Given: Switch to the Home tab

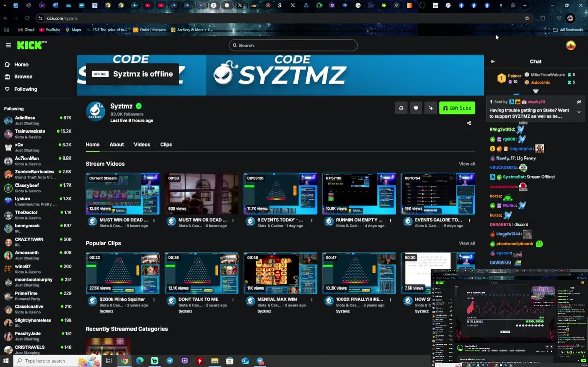Looking at the screenshot, I should (x=93, y=144).
